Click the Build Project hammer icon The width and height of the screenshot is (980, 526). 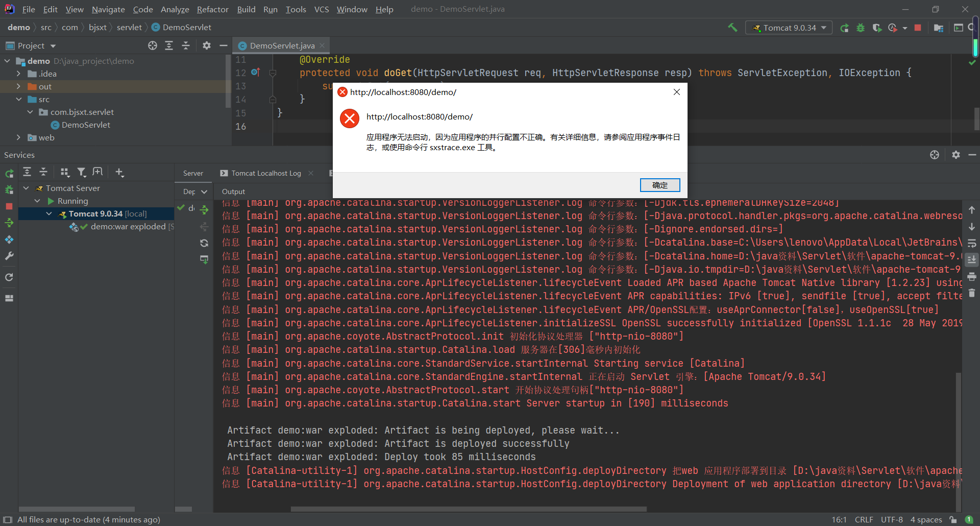pos(732,28)
